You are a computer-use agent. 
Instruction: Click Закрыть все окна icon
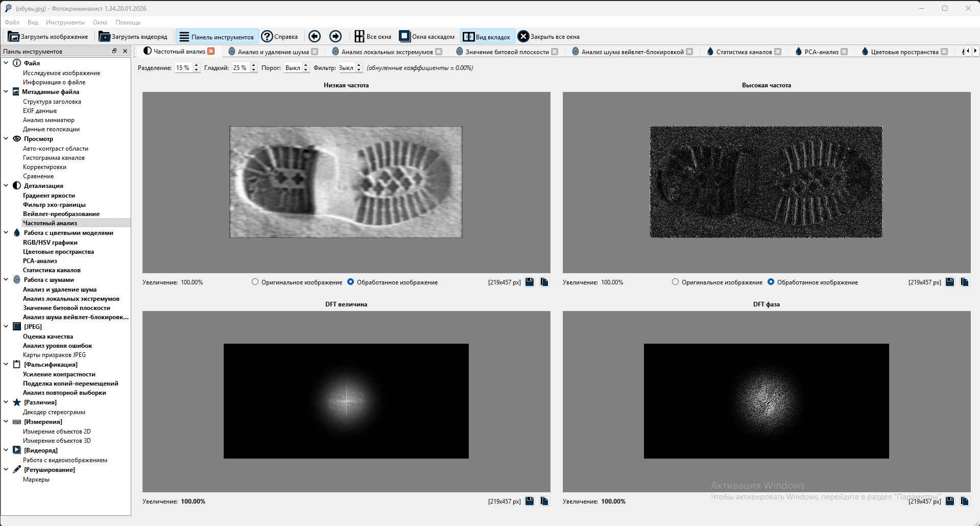523,36
